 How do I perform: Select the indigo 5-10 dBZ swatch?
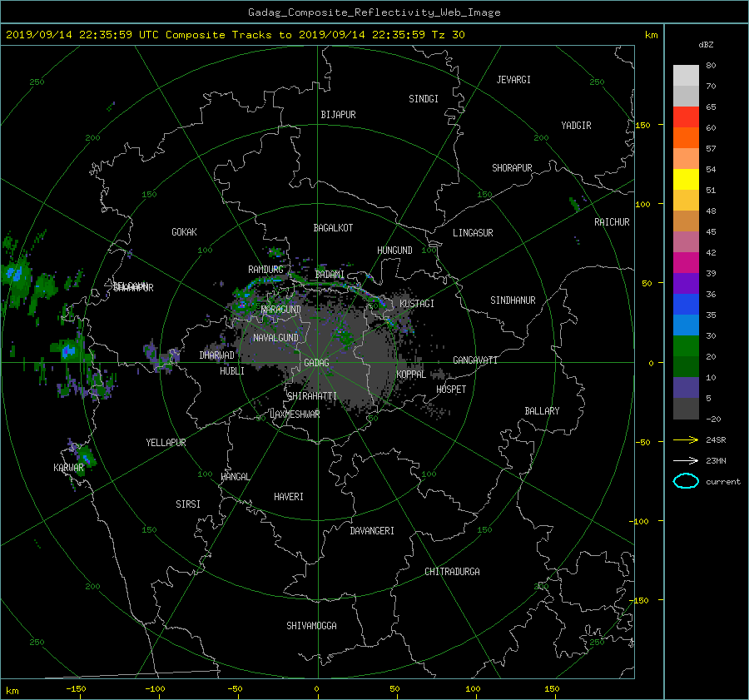pos(686,388)
